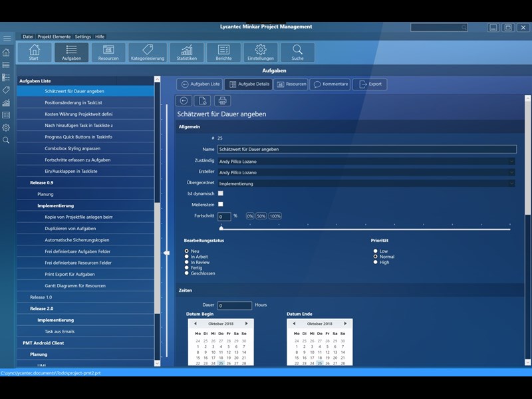Set status to Geschlossen
The image size is (532, 399).
click(x=187, y=273)
